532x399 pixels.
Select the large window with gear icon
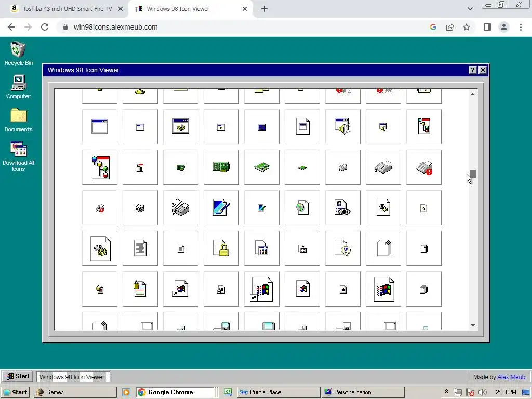tap(180, 127)
